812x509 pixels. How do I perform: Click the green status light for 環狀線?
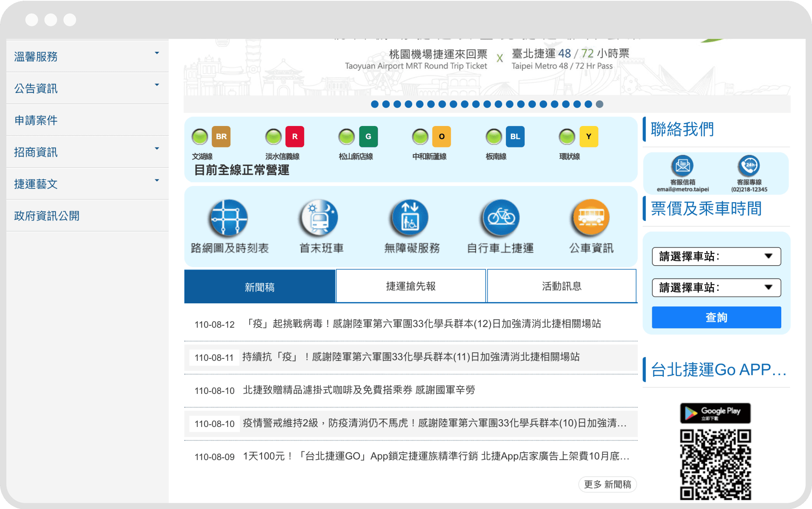(x=567, y=136)
